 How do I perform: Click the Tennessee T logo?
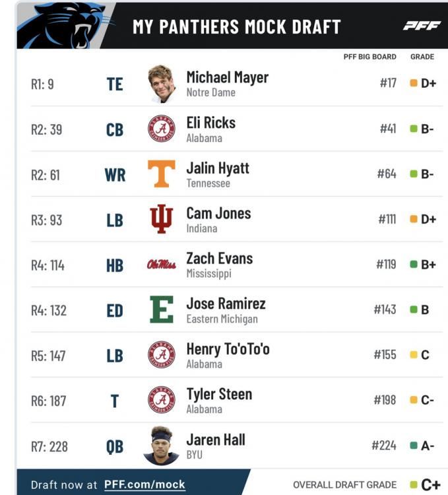point(161,174)
